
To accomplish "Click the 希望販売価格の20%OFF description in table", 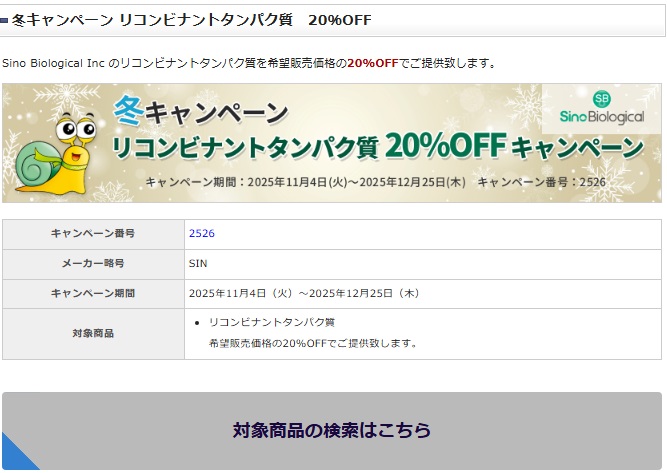I will [312, 343].
